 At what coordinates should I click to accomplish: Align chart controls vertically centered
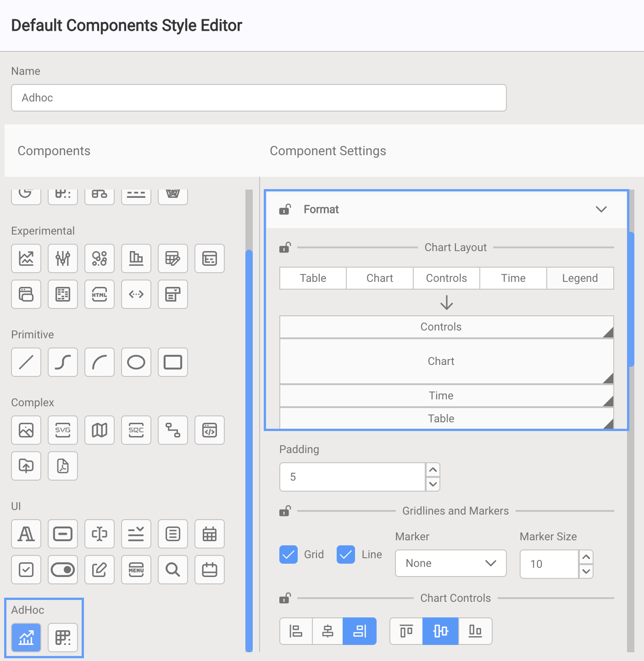coord(440,631)
